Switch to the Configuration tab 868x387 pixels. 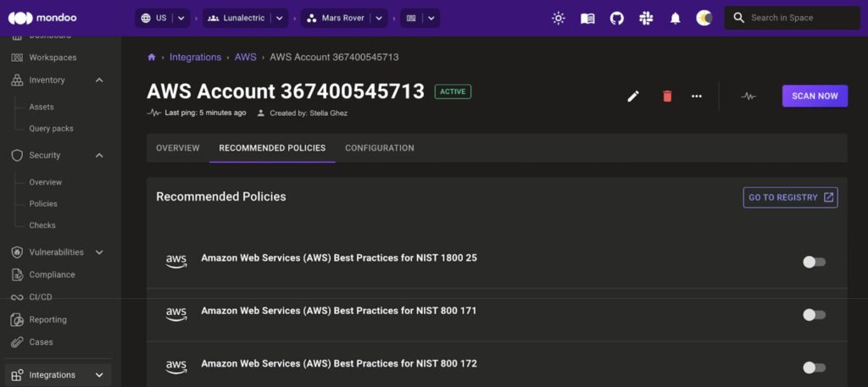click(379, 148)
